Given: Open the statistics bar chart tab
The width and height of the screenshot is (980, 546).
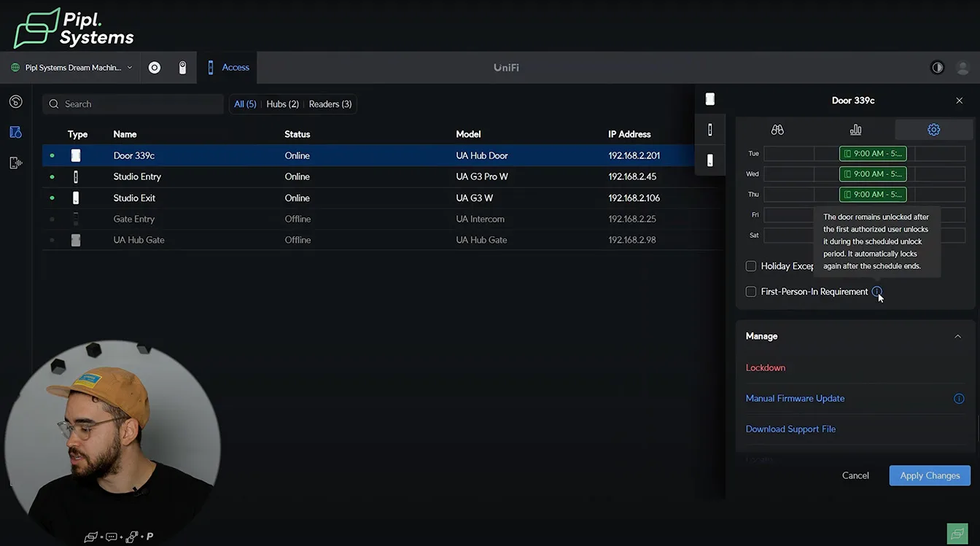Looking at the screenshot, I should pos(855,130).
